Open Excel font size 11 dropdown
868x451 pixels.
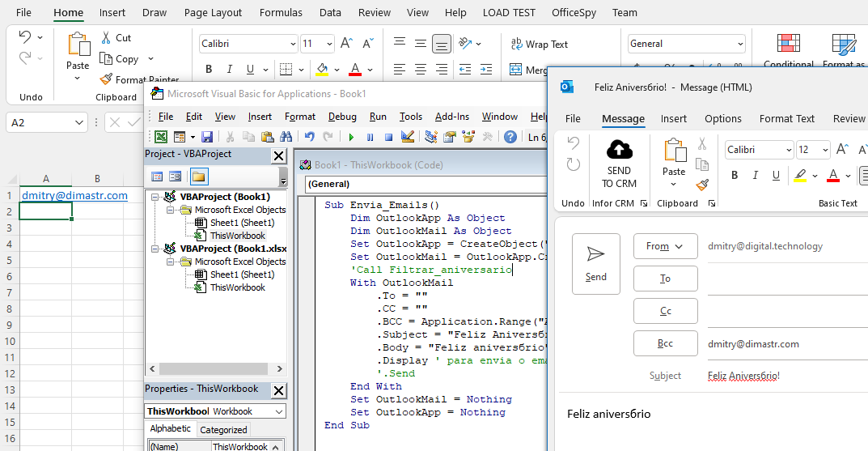329,44
